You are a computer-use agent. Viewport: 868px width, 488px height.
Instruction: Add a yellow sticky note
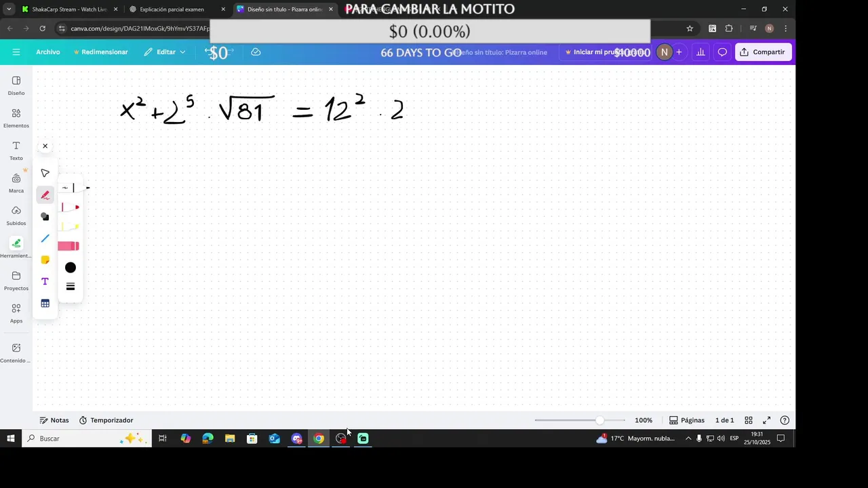click(x=45, y=260)
